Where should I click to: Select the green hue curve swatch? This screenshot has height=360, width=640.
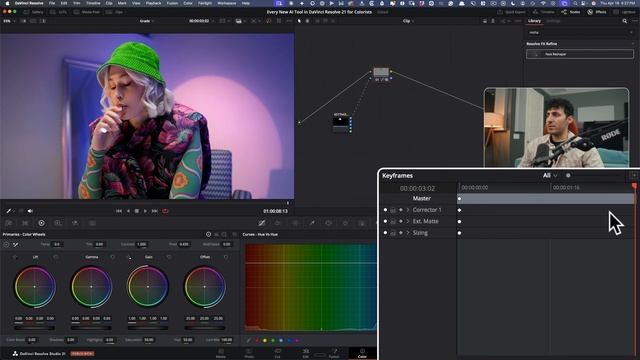click(x=273, y=340)
